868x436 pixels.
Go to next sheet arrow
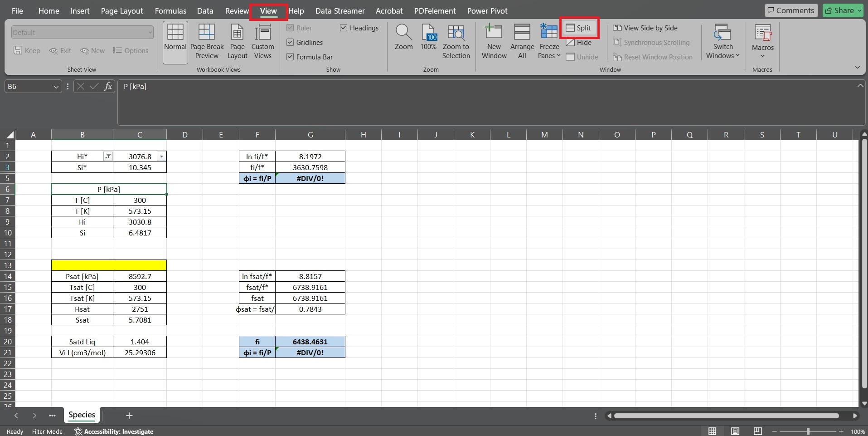tap(34, 416)
